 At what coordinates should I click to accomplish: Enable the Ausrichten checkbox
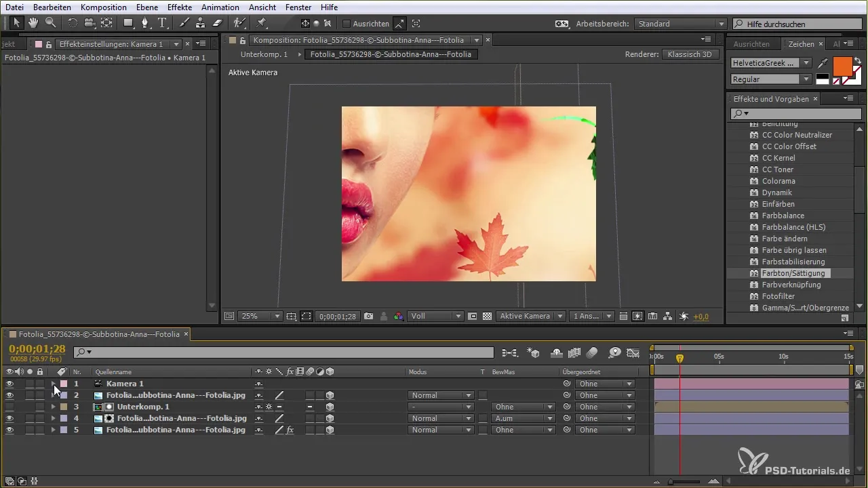(347, 24)
